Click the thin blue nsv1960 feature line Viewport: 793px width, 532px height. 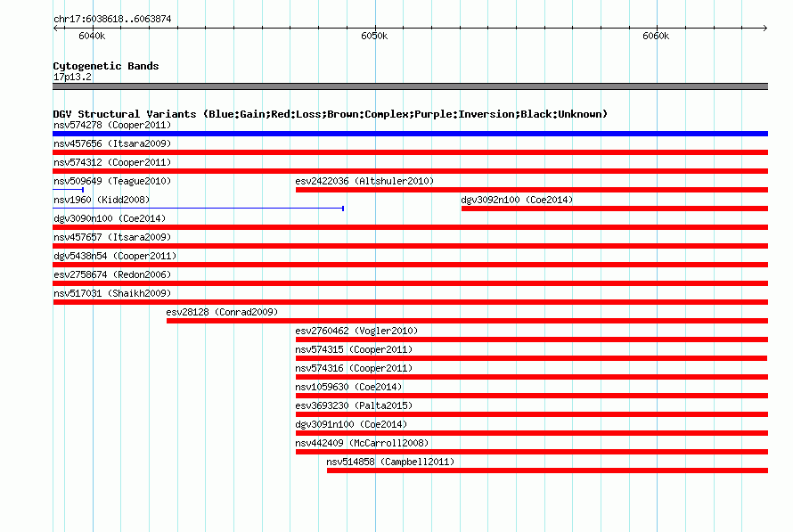click(198, 209)
